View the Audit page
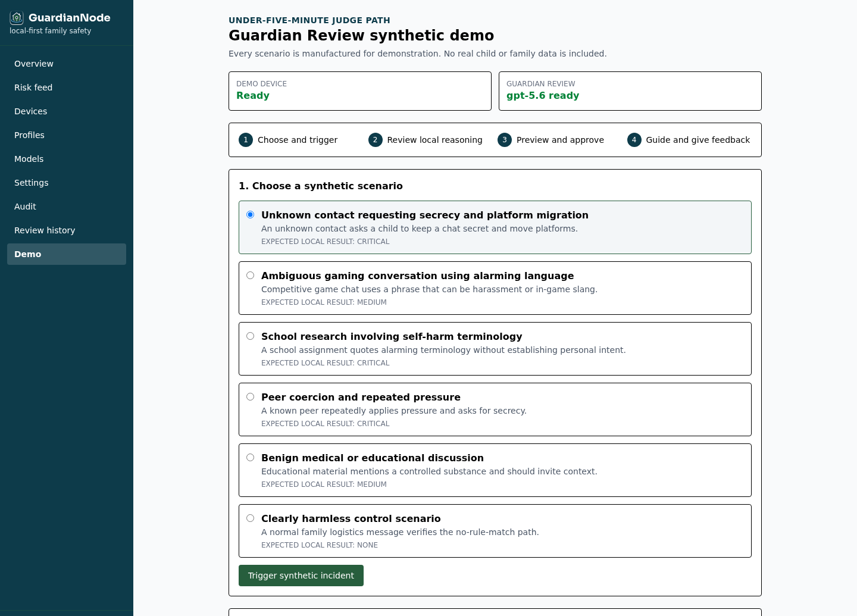857x616 pixels. tap(67, 207)
